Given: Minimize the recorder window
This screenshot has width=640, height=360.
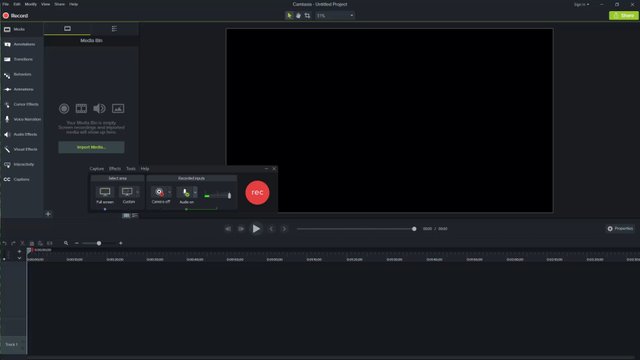Looking at the screenshot, I should (267, 169).
